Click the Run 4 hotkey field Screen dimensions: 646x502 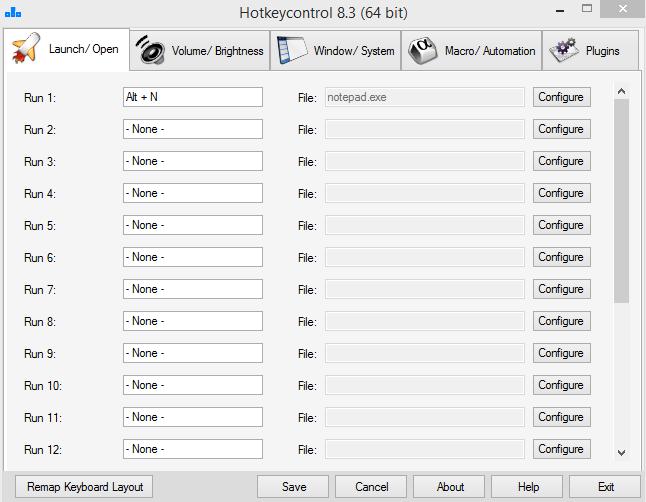click(193, 193)
